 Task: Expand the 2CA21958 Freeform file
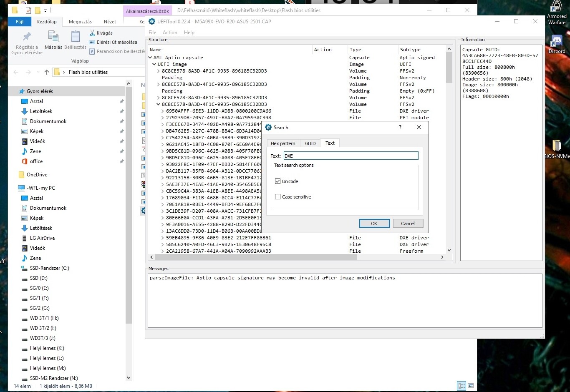(x=163, y=251)
